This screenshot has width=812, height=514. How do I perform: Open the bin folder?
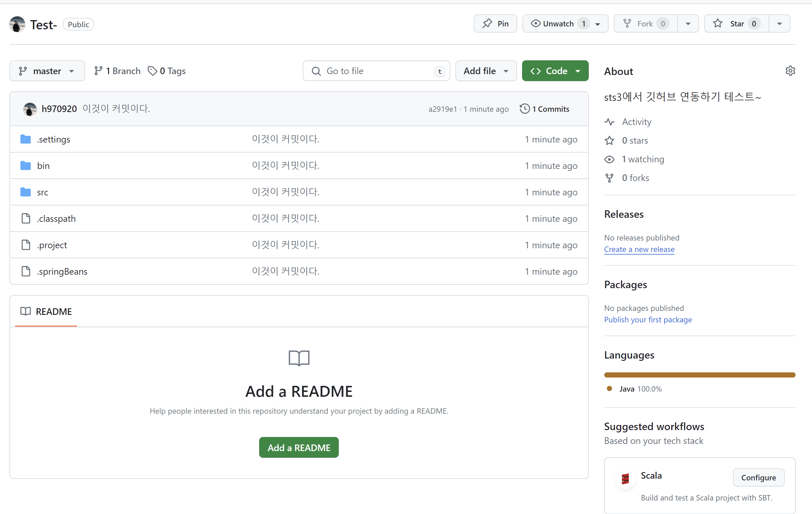click(43, 165)
